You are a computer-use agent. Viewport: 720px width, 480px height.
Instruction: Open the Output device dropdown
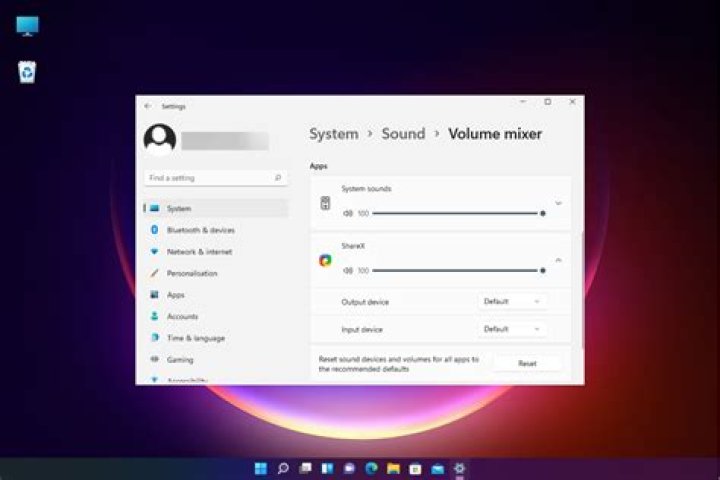tap(512, 301)
